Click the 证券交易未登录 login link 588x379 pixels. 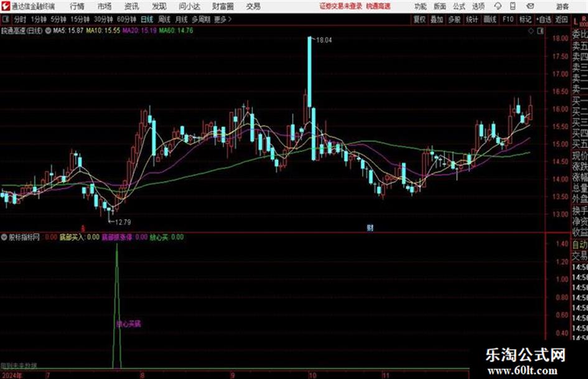(341, 6)
